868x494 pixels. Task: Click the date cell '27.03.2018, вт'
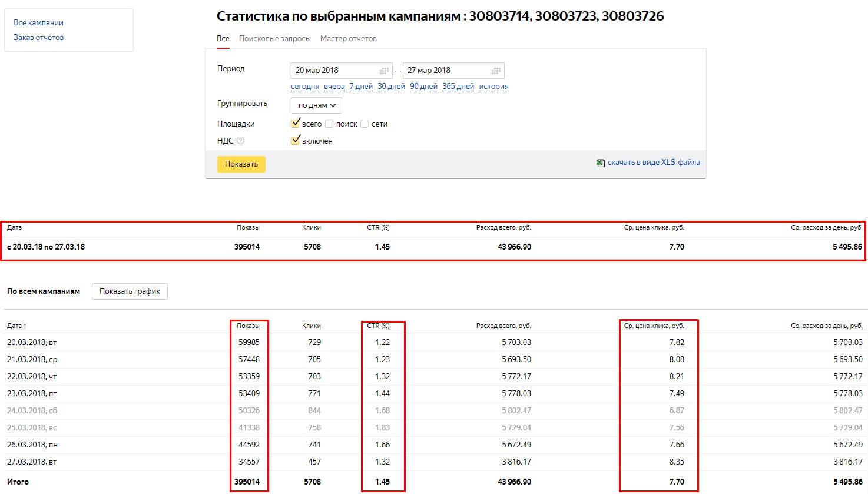32,462
